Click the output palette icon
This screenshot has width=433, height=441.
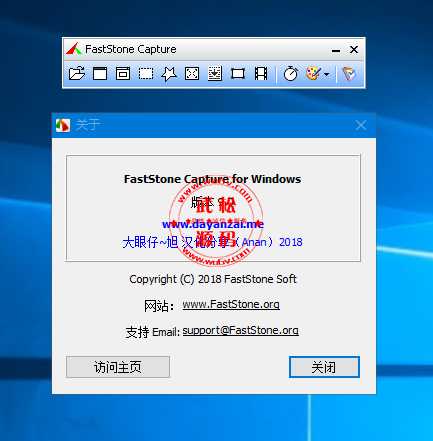[313, 73]
